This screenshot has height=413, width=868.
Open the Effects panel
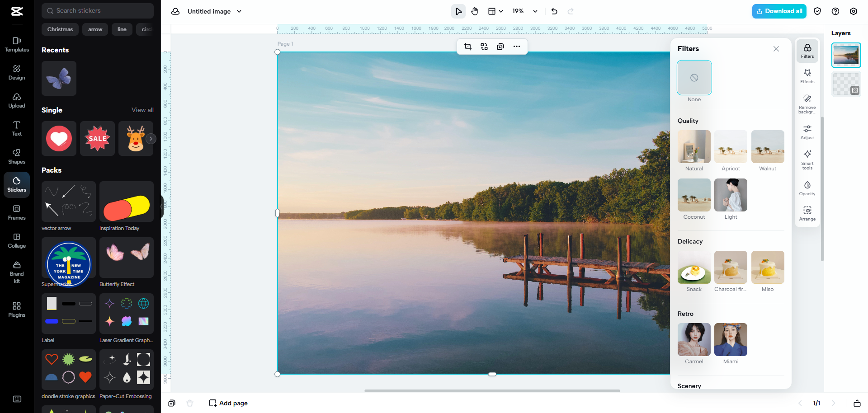point(807,76)
